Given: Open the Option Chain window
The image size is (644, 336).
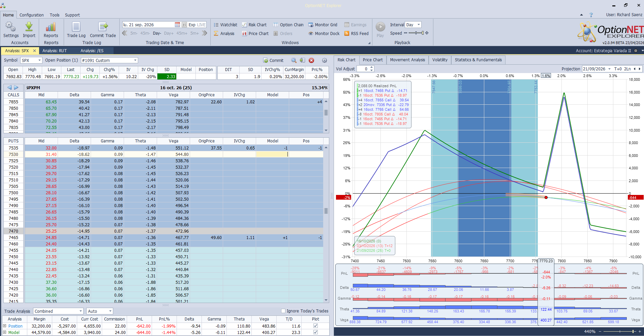Looking at the screenshot, I should [288, 25].
